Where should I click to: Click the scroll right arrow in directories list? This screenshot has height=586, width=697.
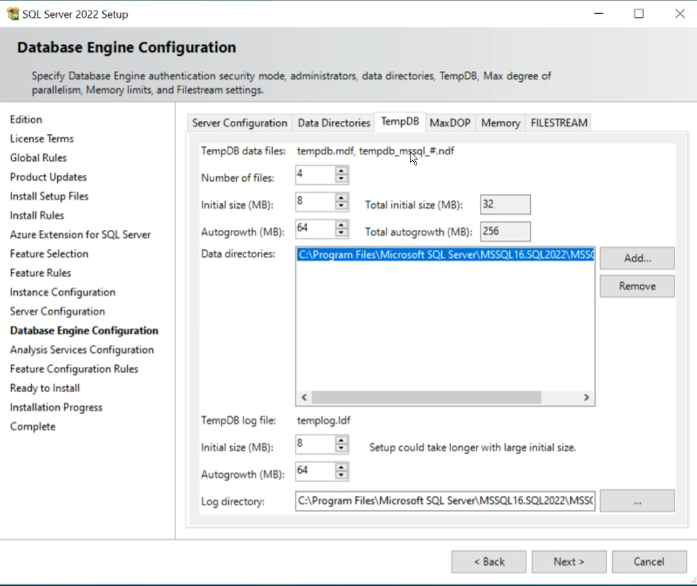[x=586, y=397]
